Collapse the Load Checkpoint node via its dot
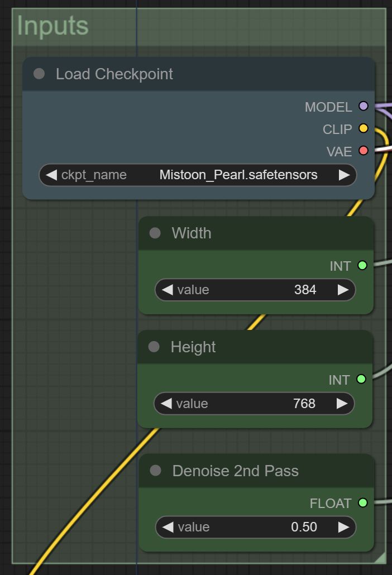 click(x=39, y=74)
